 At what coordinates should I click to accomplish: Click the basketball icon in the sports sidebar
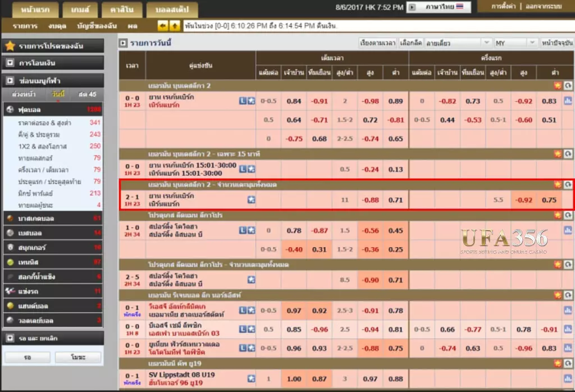pyautogui.click(x=10, y=218)
